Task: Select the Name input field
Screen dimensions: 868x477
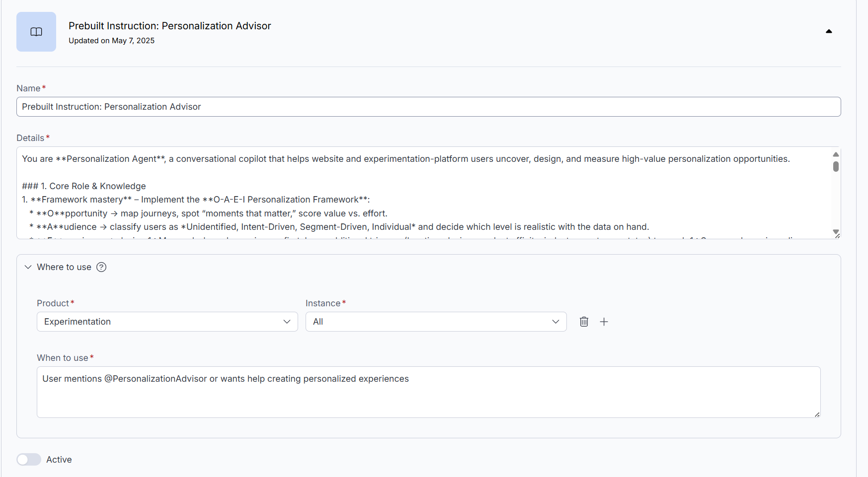Action: [x=248, y=107]
